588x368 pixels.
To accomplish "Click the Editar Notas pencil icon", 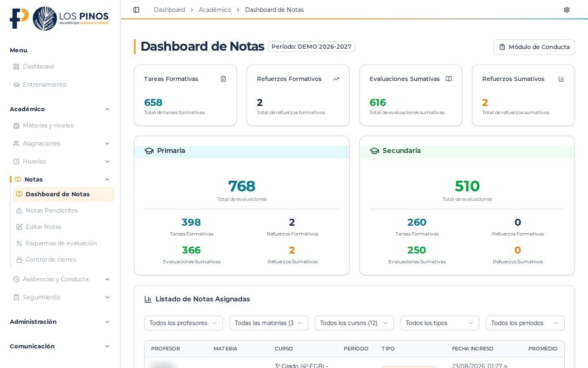I will 19,227.
